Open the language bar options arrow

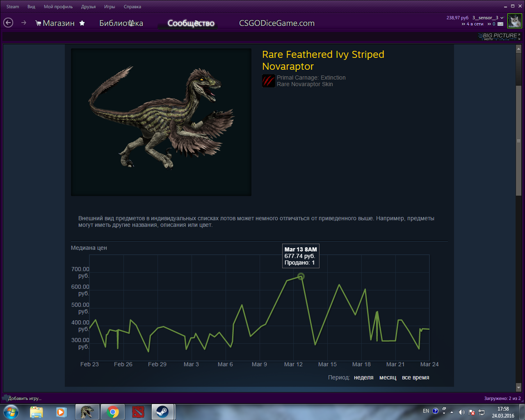pyautogui.click(x=444, y=413)
